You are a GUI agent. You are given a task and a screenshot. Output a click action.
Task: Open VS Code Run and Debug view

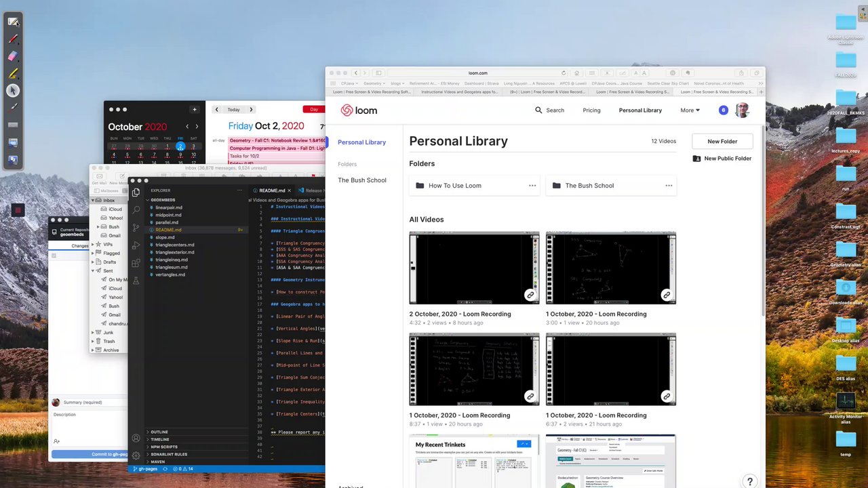136,245
